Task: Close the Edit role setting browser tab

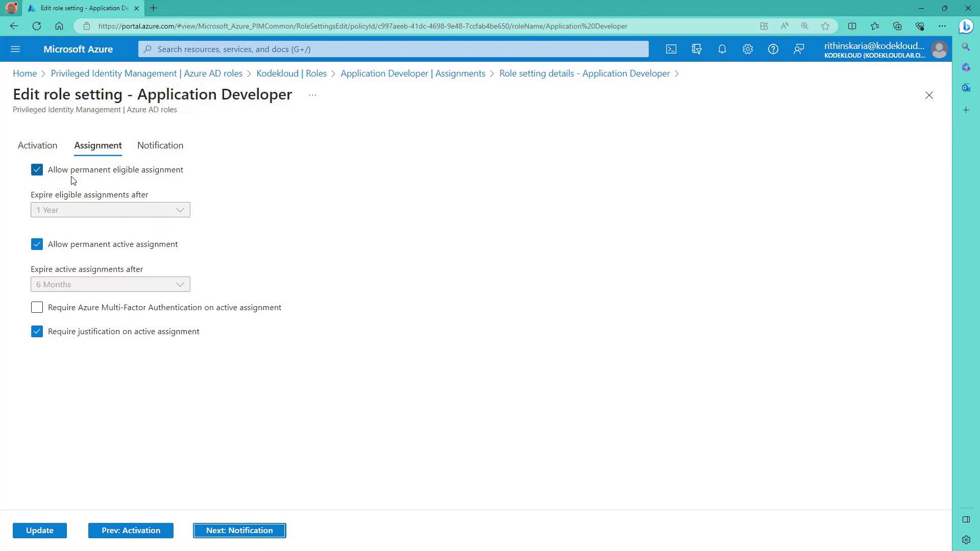Action: 136,8
